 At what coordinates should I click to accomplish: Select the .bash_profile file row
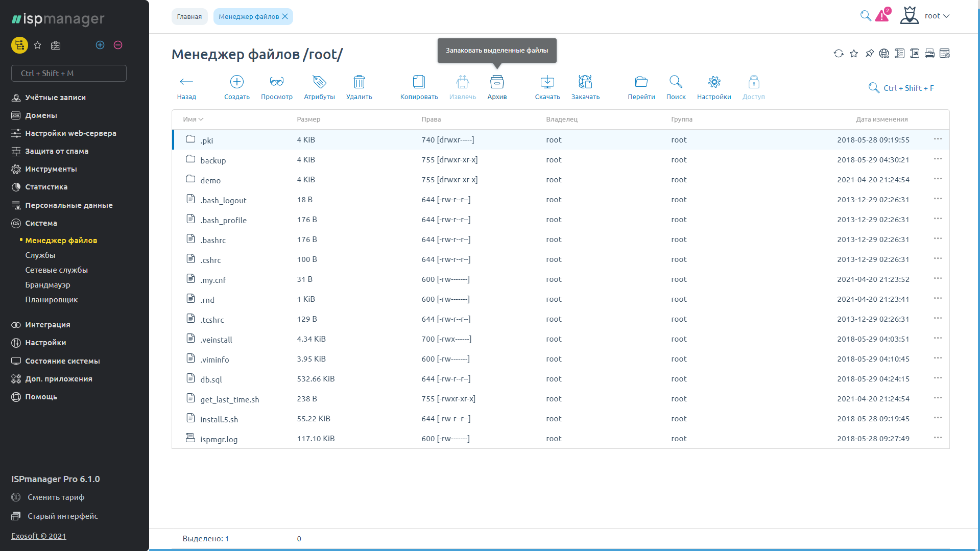pos(561,220)
